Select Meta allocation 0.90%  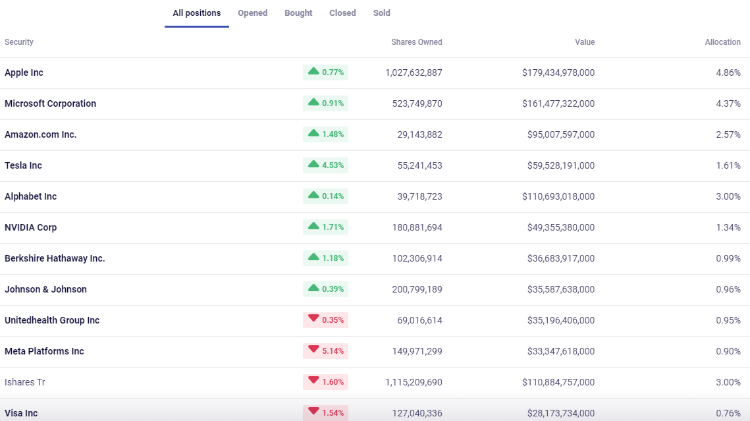[728, 351]
